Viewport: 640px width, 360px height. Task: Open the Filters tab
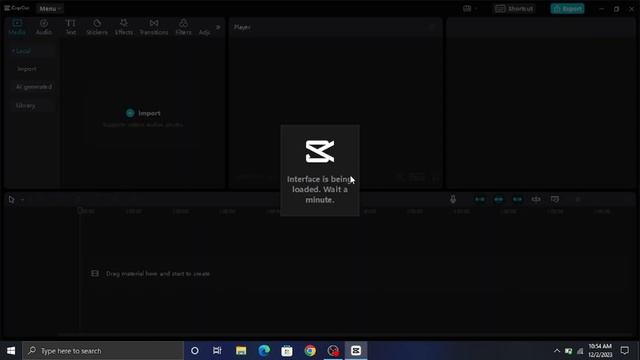(x=183, y=27)
